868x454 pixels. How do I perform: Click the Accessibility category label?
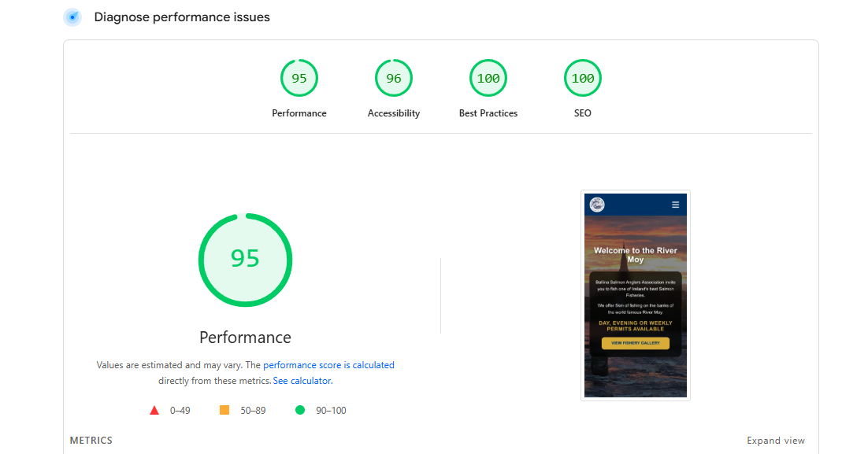point(394,113)
